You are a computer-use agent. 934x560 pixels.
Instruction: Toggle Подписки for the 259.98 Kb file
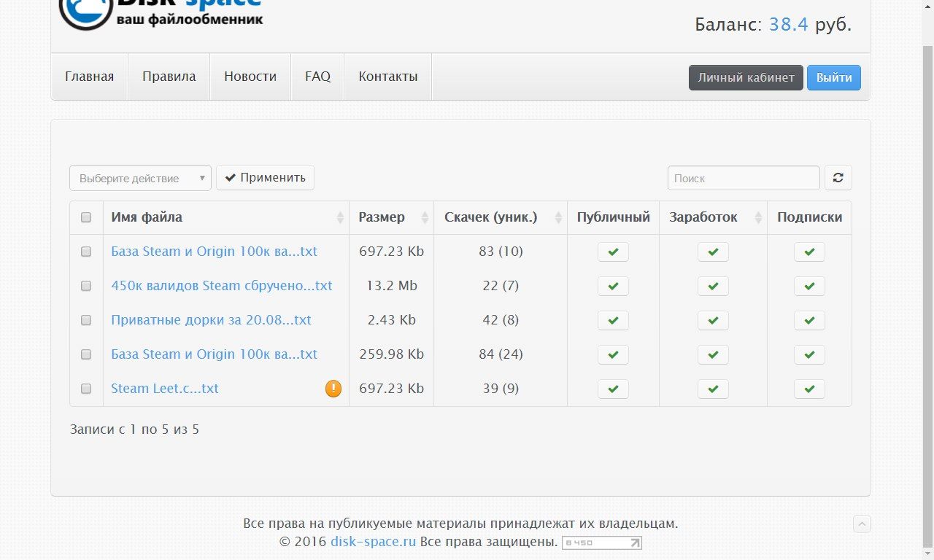tap(809, 354)
